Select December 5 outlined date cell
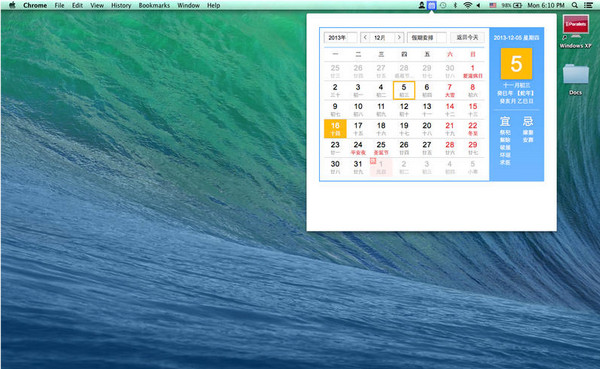The image size is (600, 369). tap(404, 90)
